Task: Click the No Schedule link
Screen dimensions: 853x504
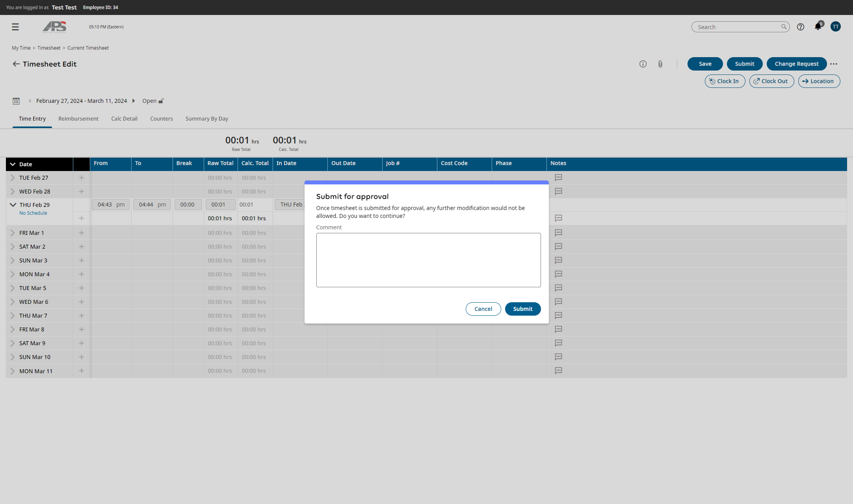Action: 33,213
